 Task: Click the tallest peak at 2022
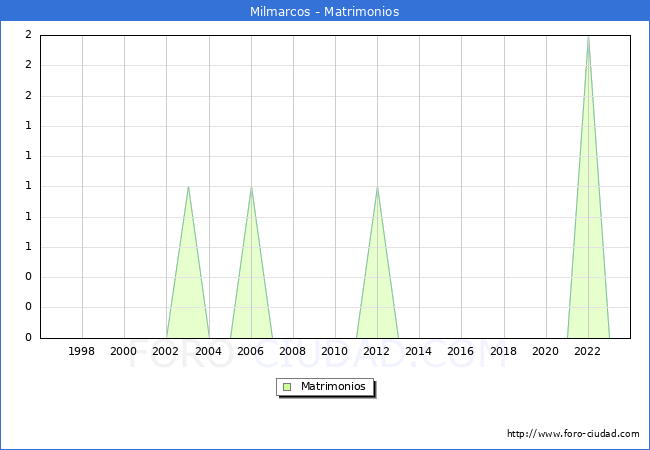[x=588, y=38]
